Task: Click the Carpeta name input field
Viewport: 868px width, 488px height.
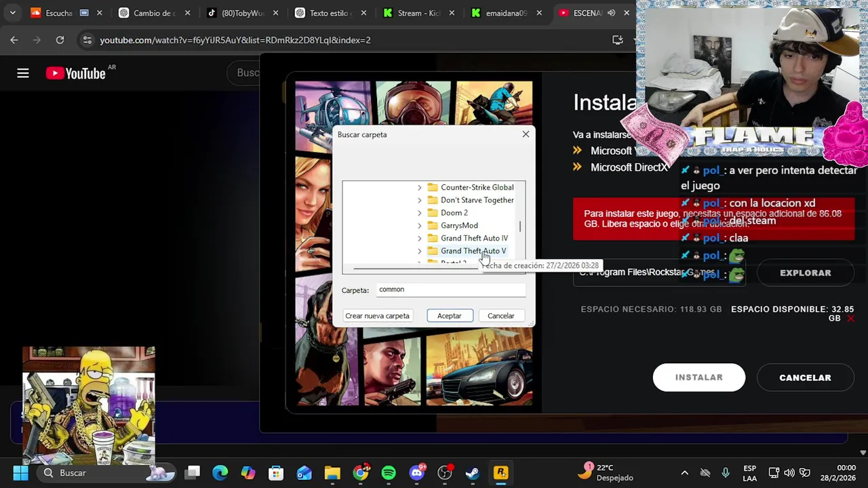Action: coord(451,289)
